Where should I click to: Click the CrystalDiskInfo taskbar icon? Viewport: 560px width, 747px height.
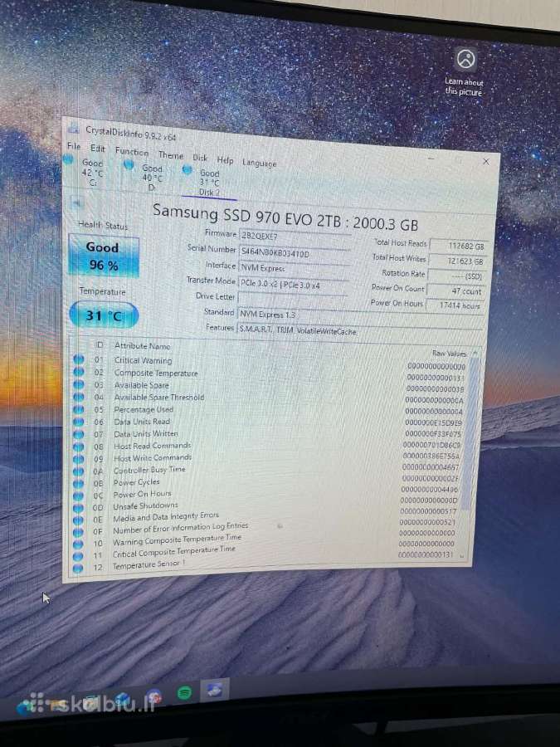coord(214,690)
